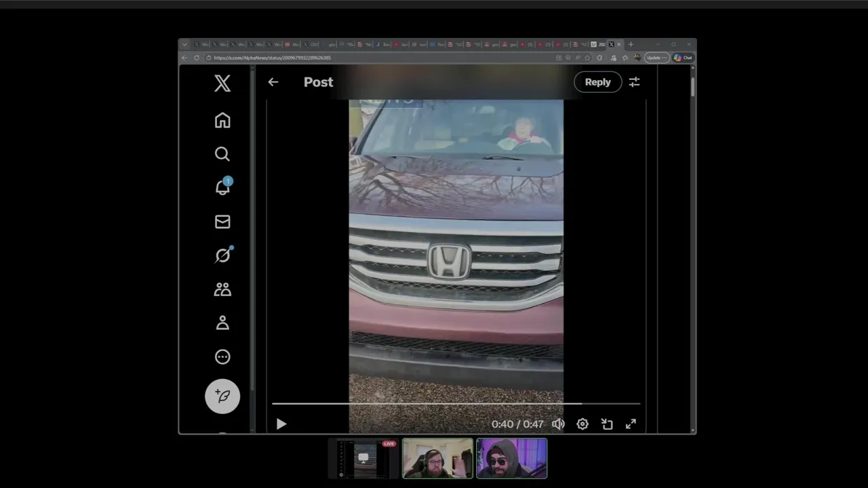Select the hooded man webcam thumbnail
868x488 pixels.
[511, 459]
